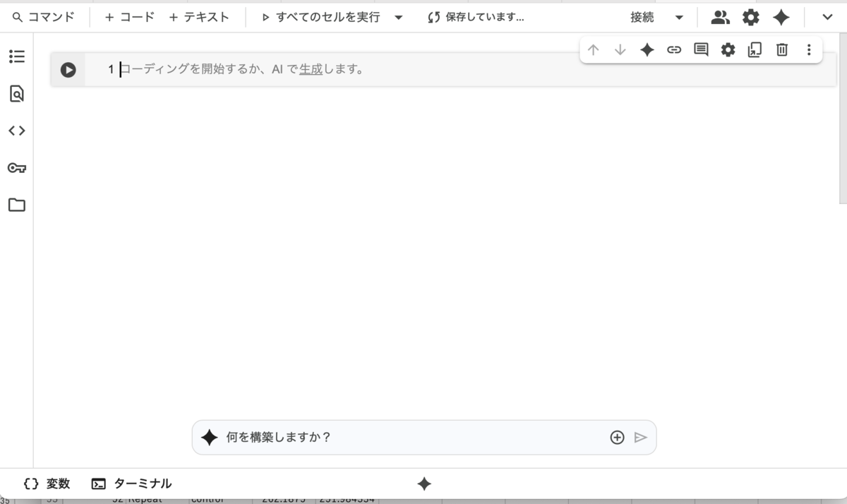This screenshot has width=847, height=504.
Task: Open the 変数 variables panel
Action: click(47, 484)
